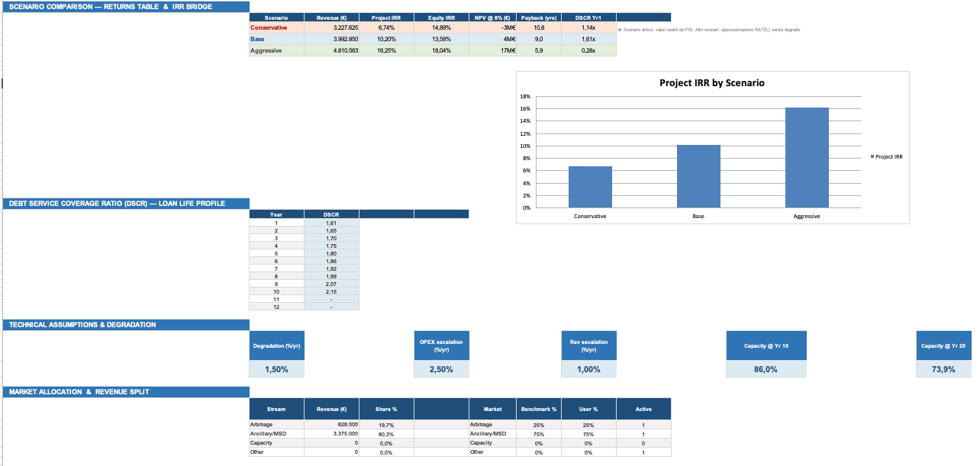Click the Conservative bar in the chart

tap(590, 187)
